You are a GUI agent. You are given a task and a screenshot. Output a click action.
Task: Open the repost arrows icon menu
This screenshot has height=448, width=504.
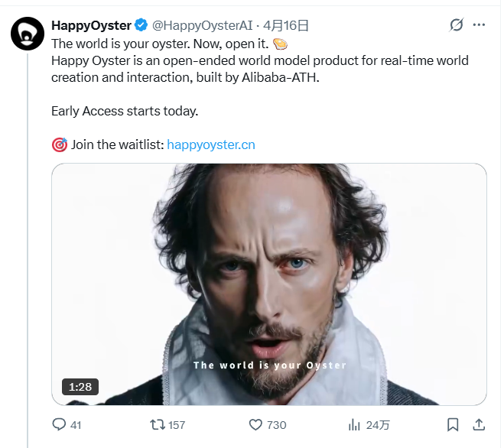pos(156,424)
